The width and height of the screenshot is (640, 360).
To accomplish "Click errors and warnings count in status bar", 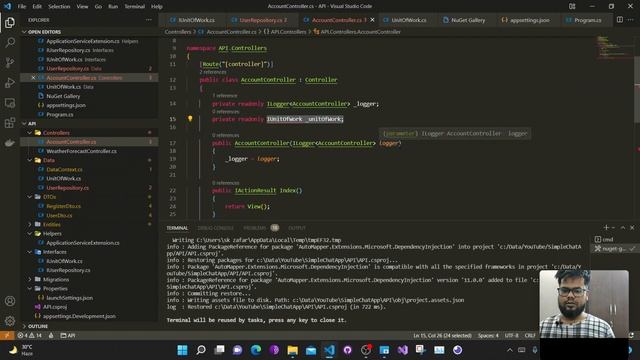I will [x=29, y=336].
